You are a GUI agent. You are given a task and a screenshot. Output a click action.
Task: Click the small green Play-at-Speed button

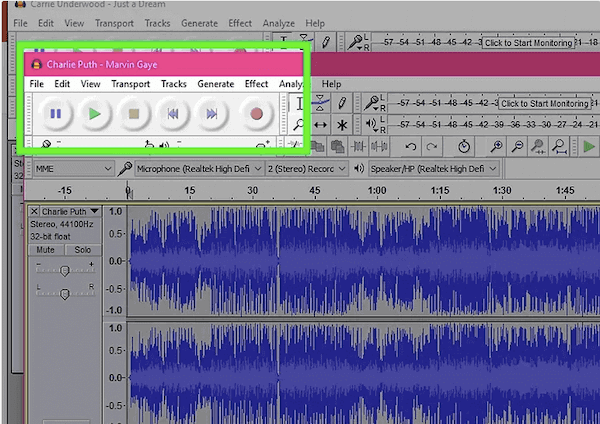589,147
